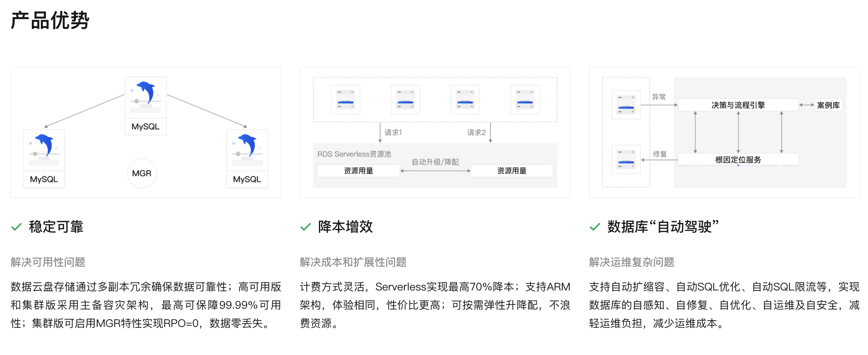Click green checkmark next to 稳定可靠
Viewport: 868px width, 355px height.
(x=17, y=227)
